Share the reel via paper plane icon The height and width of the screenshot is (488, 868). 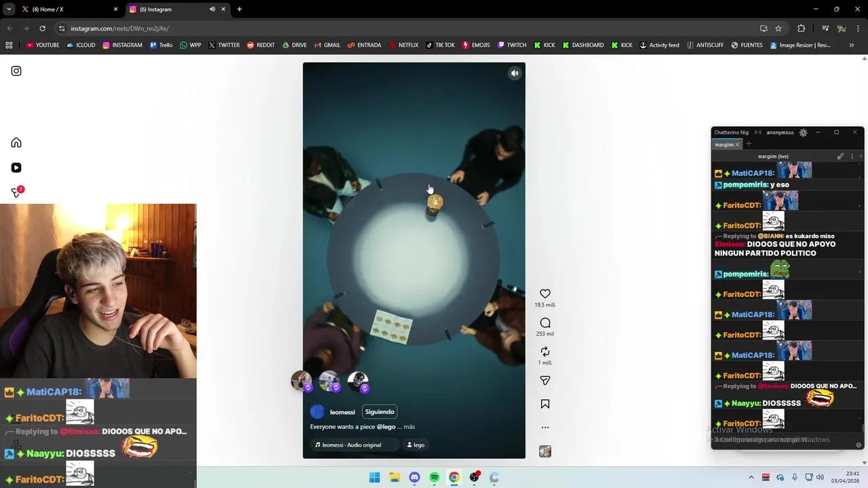545,380
